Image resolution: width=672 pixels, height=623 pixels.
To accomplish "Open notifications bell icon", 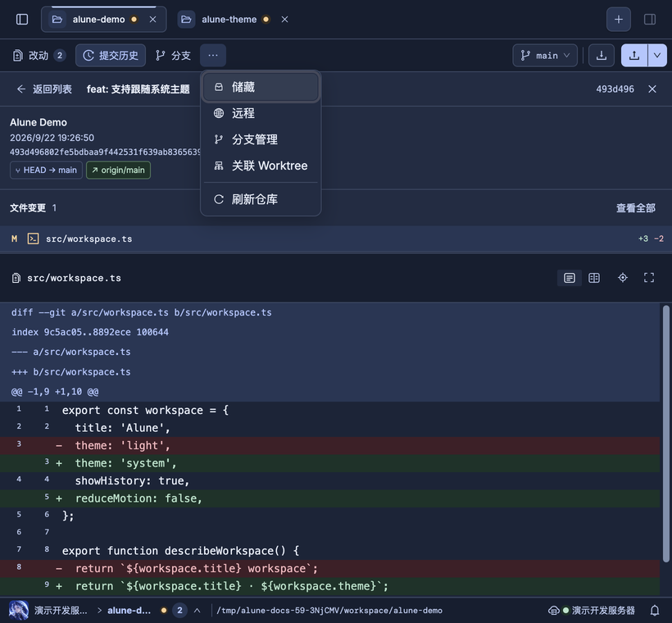I will coord(655,610).
